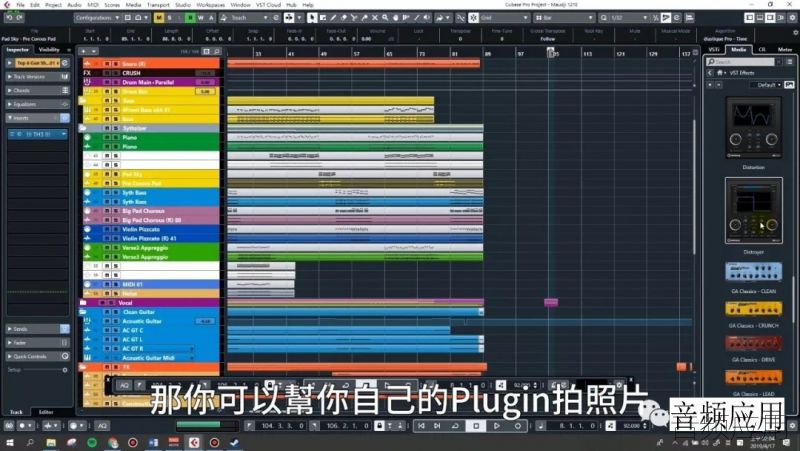Select the Distortion plugin thumbnail
Screen dimensions: 800x451
[x=754, y=127]
